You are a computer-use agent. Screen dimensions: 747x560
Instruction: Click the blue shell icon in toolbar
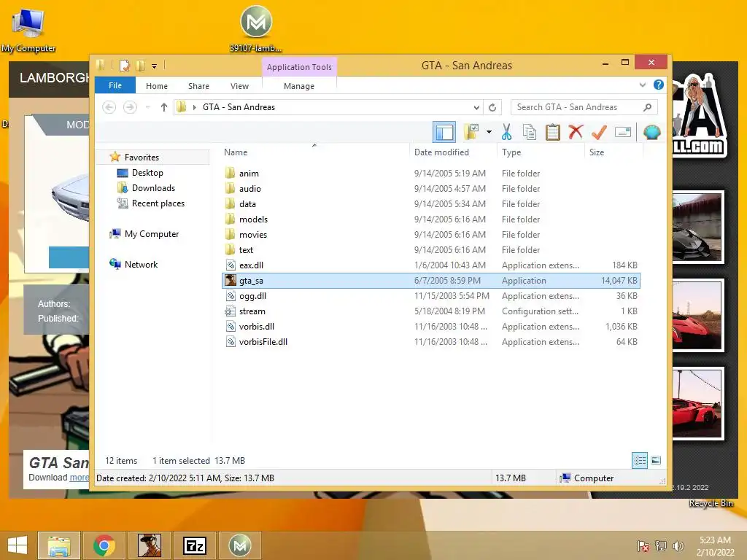[x=651, y=132]
